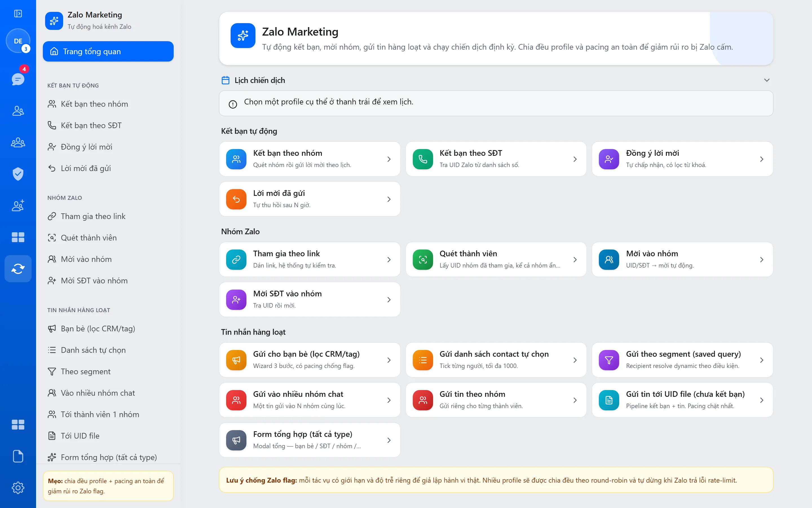Open Lời mời đã gửi sidebar link
This screenshot has width=812, height=508.
tap(108, 168)
